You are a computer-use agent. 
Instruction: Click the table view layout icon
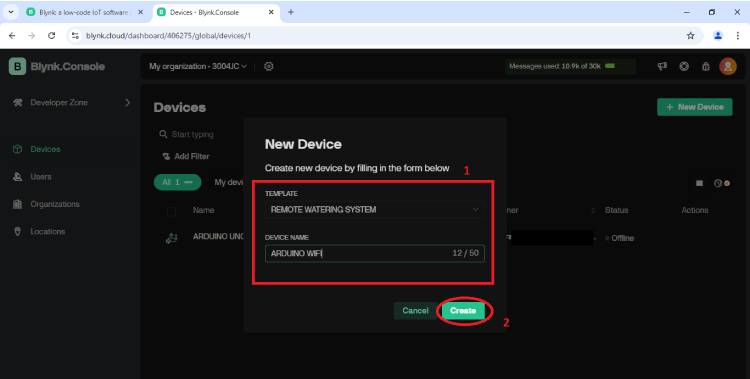699,183
